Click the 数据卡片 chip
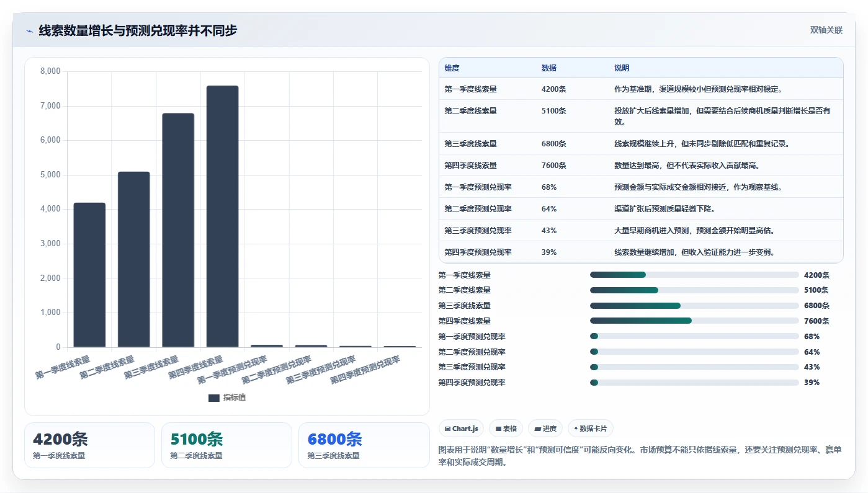 point(591,429)
